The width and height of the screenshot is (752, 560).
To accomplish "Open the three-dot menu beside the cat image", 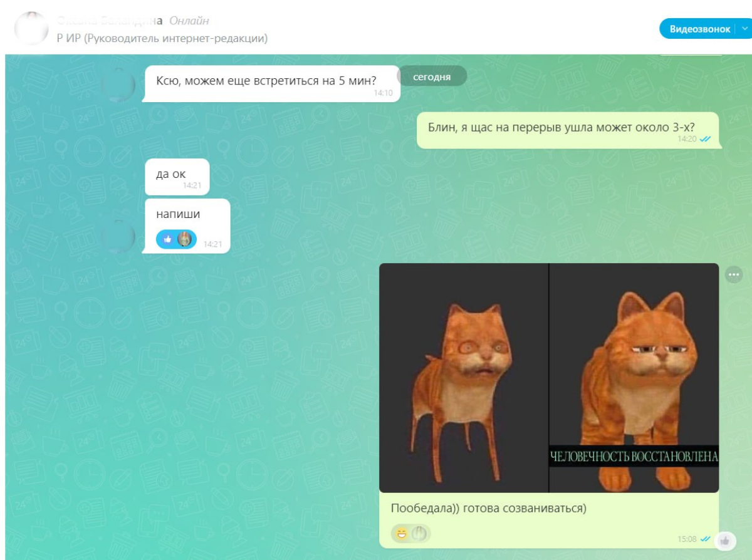I will pyautogui.click(x=734, y=274).
